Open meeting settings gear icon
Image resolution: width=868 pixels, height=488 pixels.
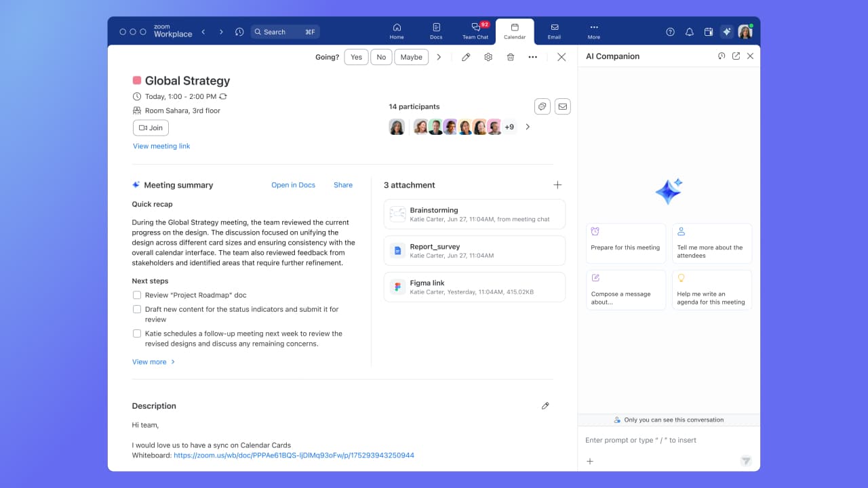point(488,58)
